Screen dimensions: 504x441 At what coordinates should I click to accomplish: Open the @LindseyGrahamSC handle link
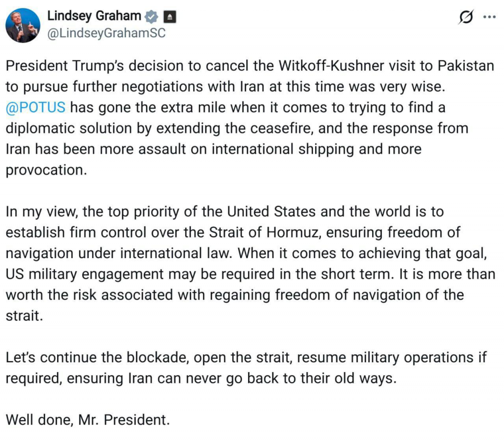tap(106, 33)
